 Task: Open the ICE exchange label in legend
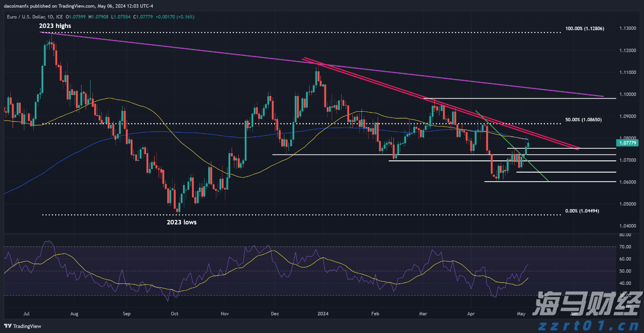(x=60, y=17)
